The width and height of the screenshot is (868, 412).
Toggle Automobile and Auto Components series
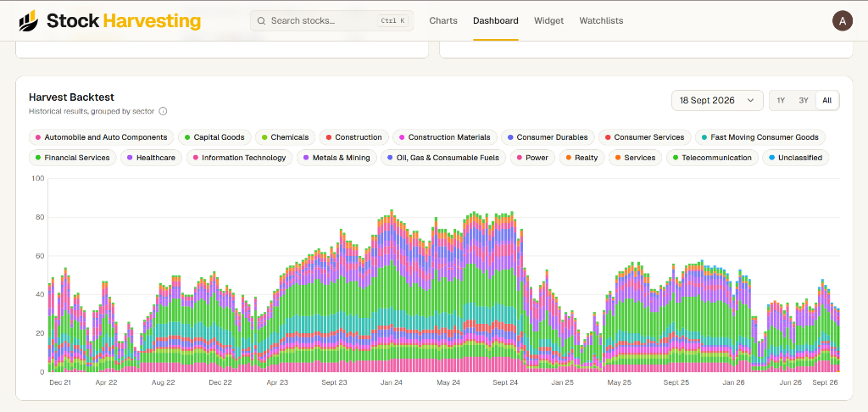102,137
